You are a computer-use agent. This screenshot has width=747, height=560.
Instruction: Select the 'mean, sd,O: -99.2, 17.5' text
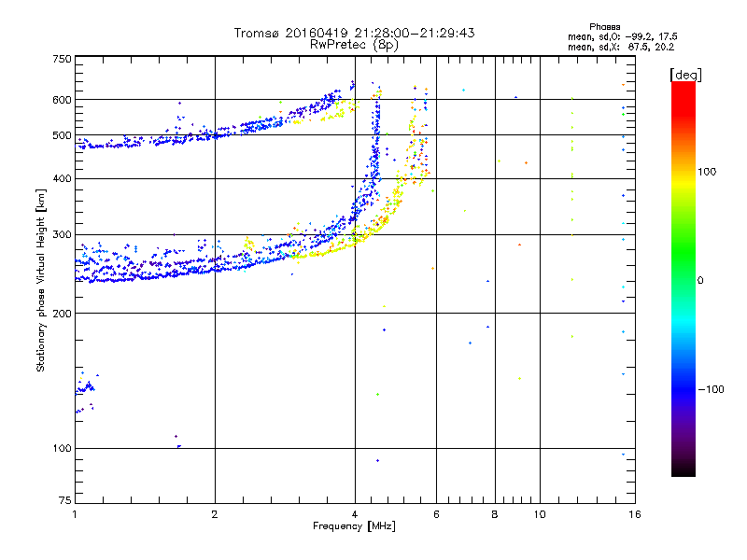pos(622,36)
